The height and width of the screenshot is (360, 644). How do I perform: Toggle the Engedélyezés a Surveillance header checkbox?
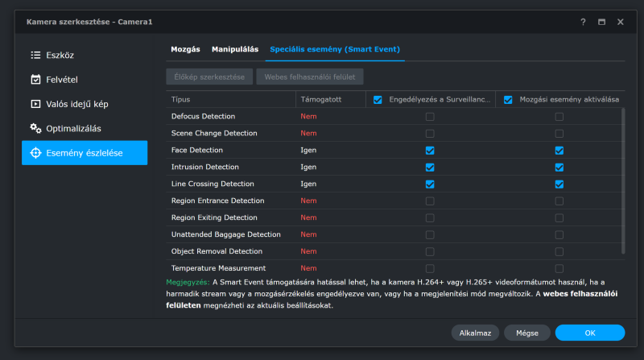378,99
